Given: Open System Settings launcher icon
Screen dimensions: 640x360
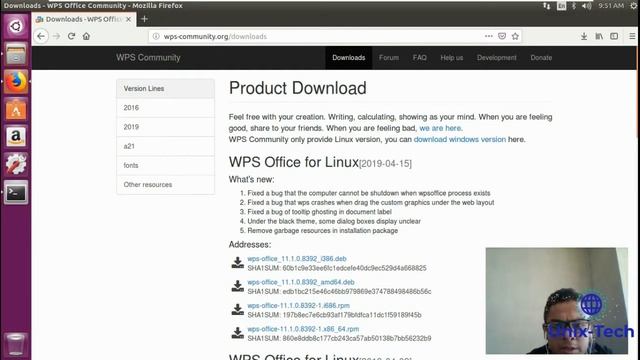Looking at the screenshot, I should pos(16,164).
